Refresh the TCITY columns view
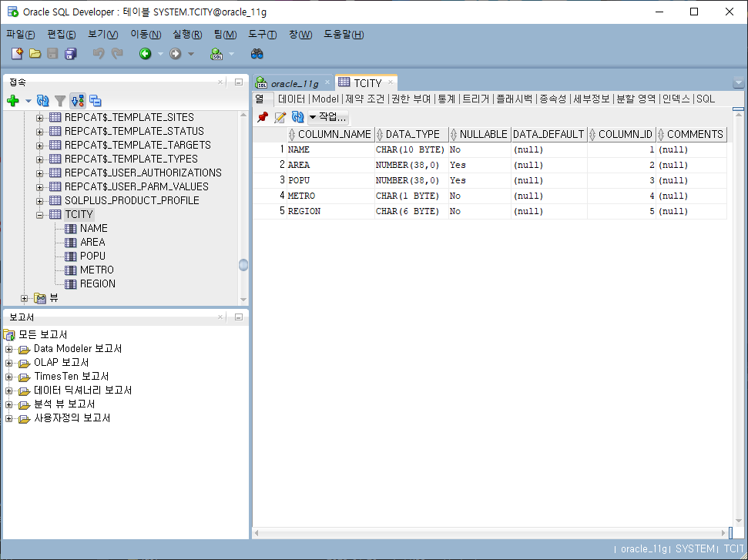This screenshot has width=748, height=560. tap(297, 117)
